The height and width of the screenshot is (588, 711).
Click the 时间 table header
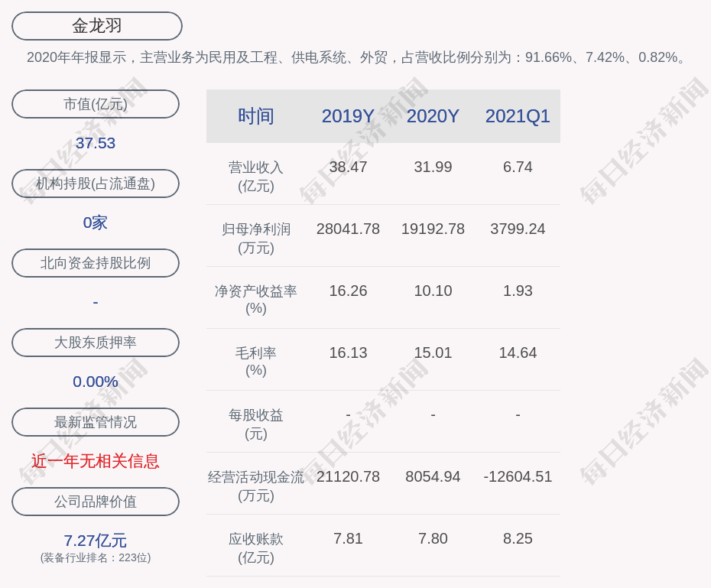[256, 116]
